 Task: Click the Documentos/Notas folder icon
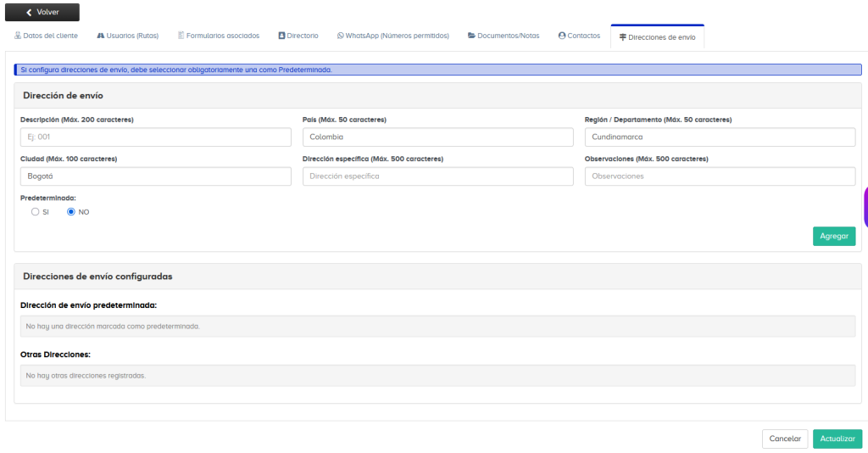tap(471, 36)
